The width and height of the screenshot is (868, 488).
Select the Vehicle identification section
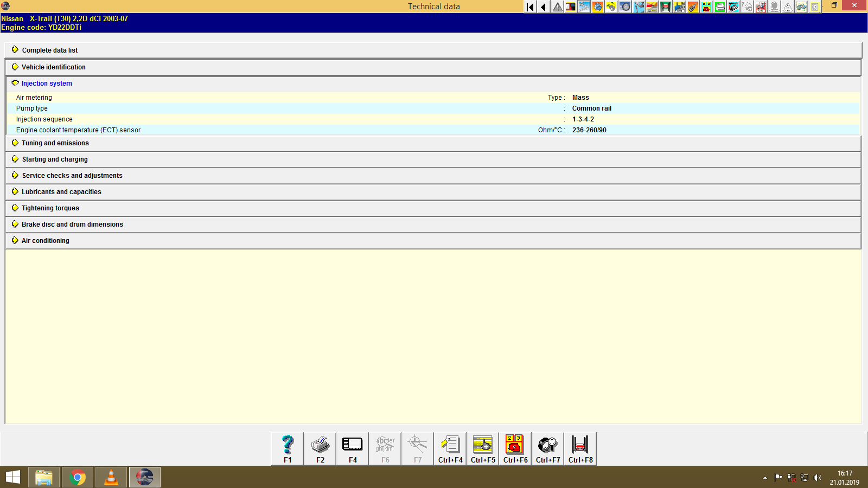[x=53, y=67]
